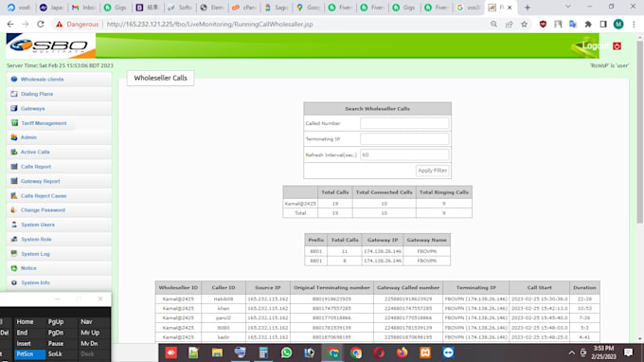The height and width of the screenshot is (362, 644).
Task: Click the Duration column header
Action: pos(584,288)
